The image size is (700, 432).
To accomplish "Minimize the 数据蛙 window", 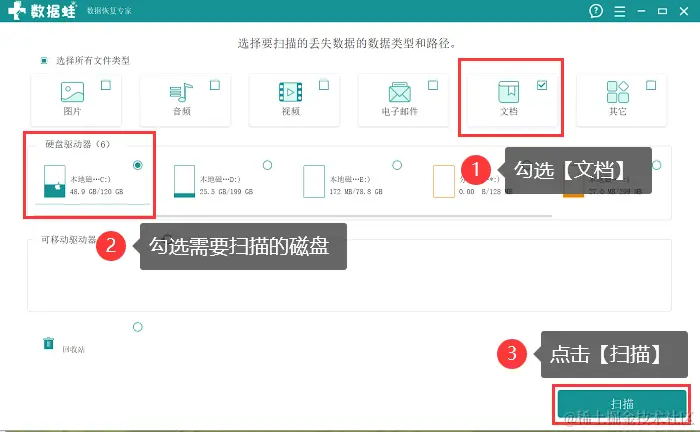I will pyautogui.click(x=642, y=11).
